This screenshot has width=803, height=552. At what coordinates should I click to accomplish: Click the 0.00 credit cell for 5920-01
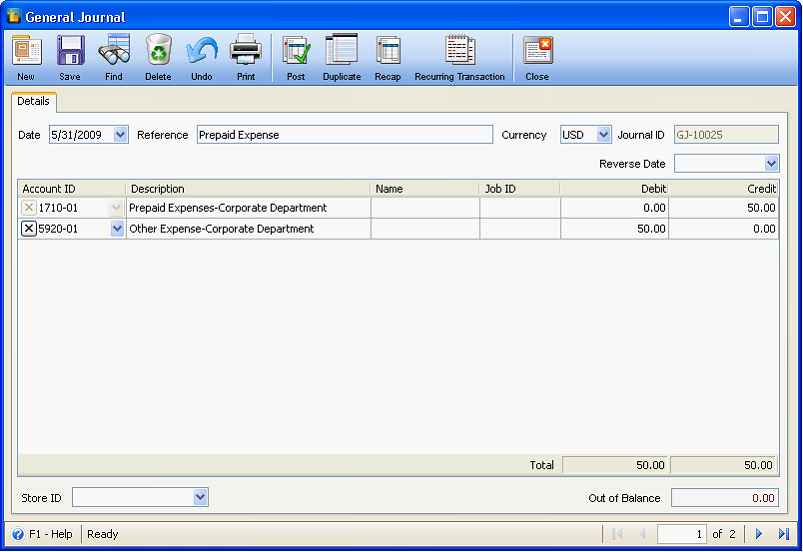click(723, 228)
